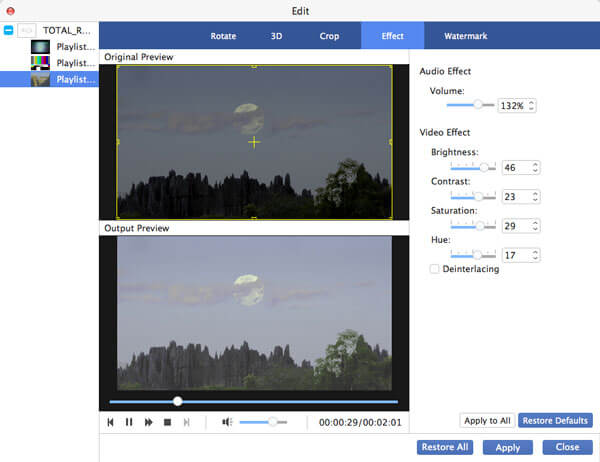Increase Contrast with the up stepper

(535, 193)
